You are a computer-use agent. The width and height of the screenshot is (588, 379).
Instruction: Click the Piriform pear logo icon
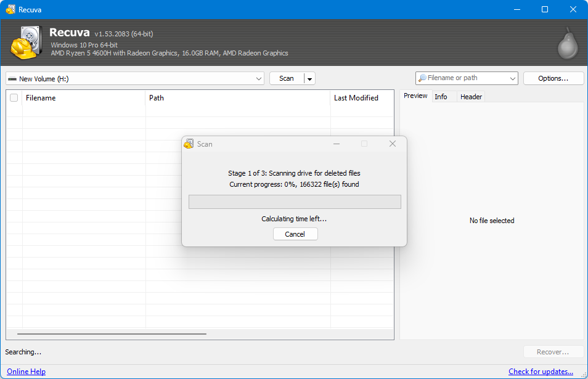point(568,44)
